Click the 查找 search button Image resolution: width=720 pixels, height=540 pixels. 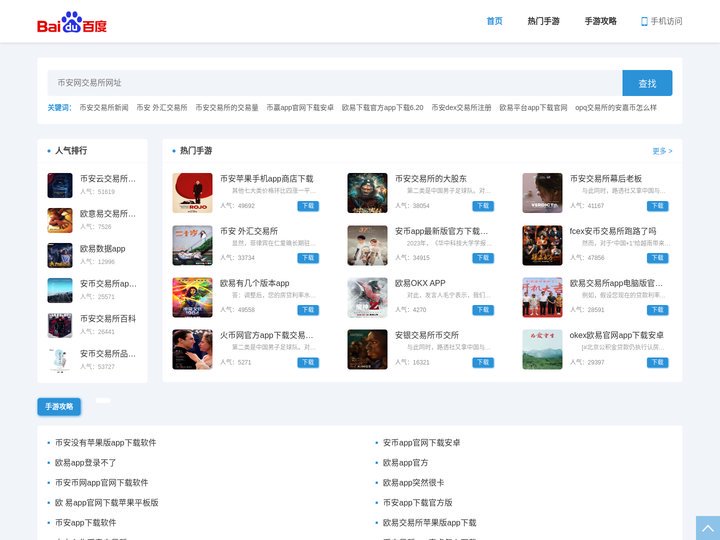[647, 83]
